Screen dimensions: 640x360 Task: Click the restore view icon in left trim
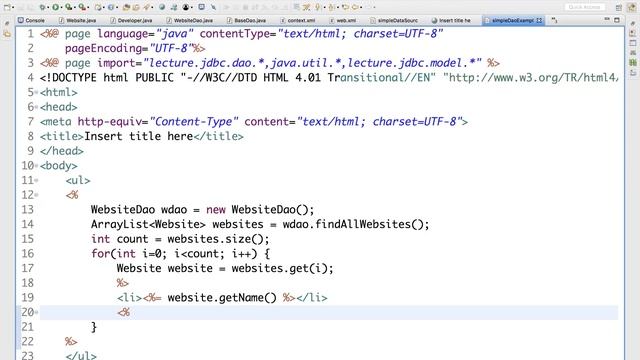[x=7, y=23]
